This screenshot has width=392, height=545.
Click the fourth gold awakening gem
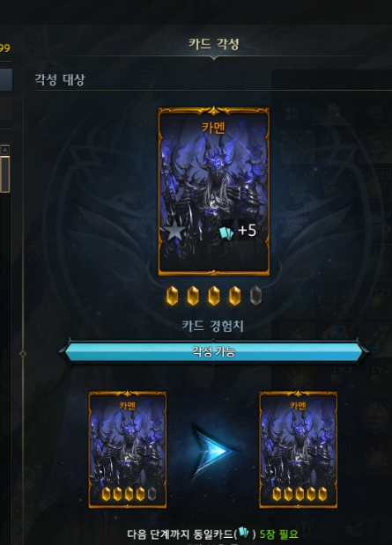[x=235, y=296]
